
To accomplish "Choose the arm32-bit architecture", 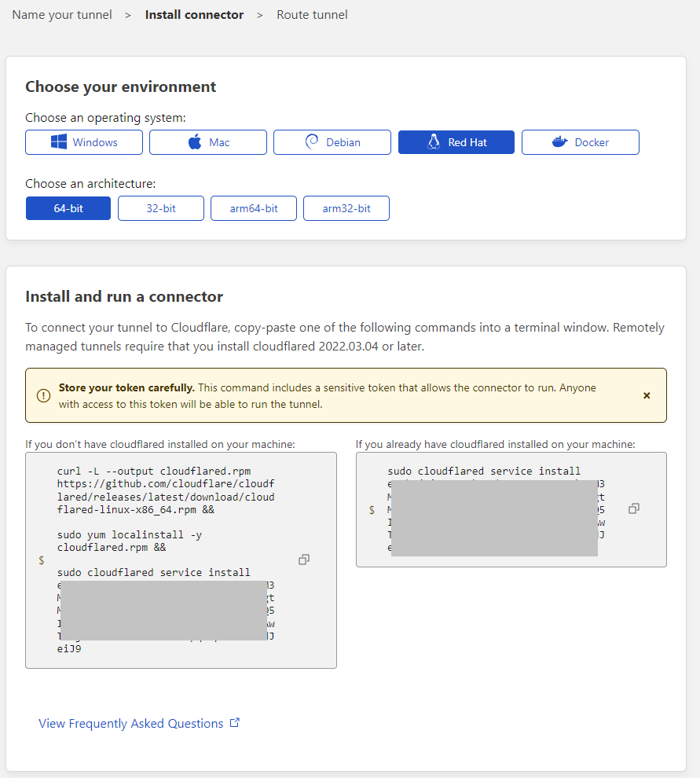I will (346, 207).
